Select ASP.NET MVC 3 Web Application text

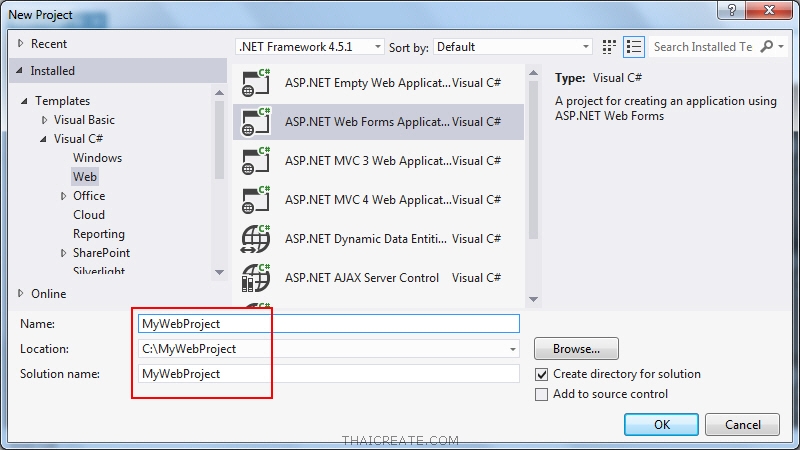click(367, 161)
